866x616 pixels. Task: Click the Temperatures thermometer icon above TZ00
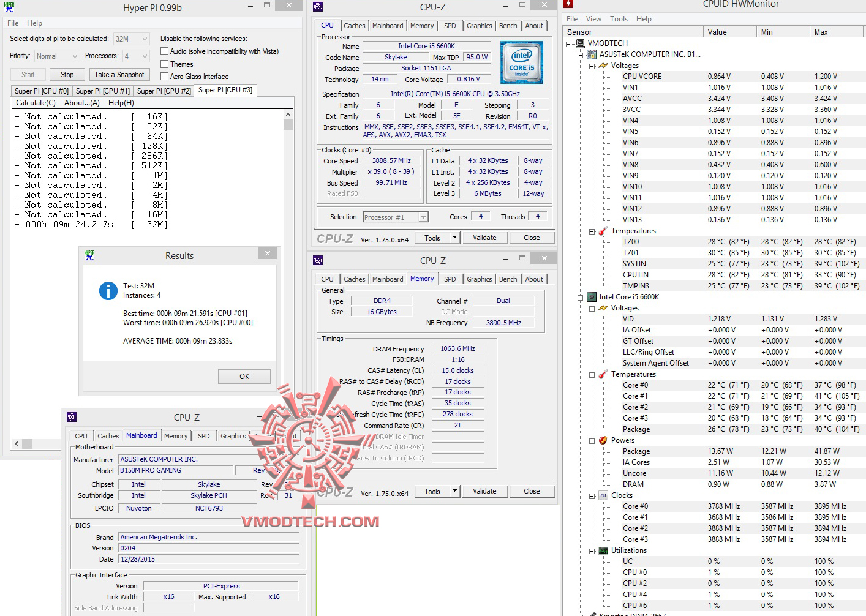603,231
